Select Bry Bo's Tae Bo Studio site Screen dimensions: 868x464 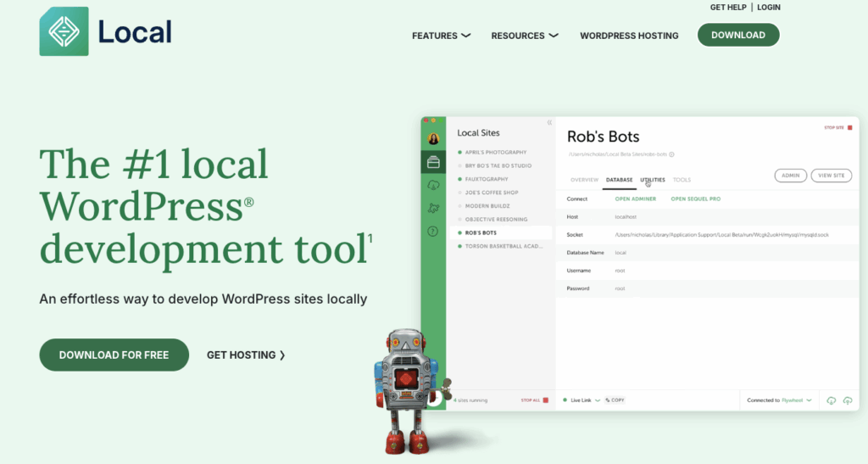point(498,165)
